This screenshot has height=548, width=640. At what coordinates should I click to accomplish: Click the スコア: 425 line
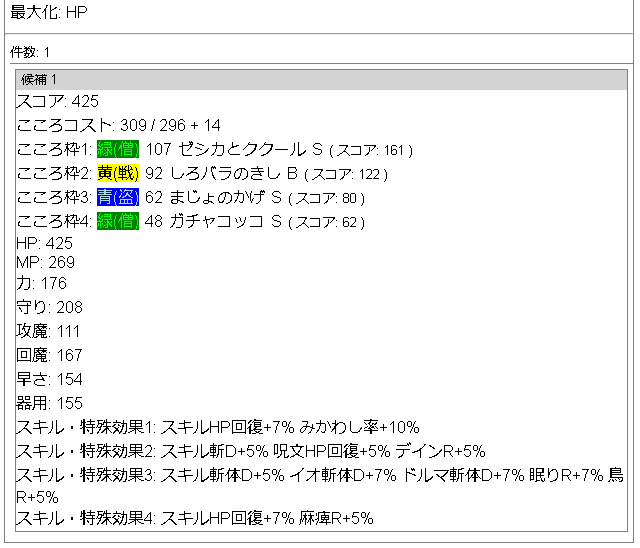click(x=58, y=101)
